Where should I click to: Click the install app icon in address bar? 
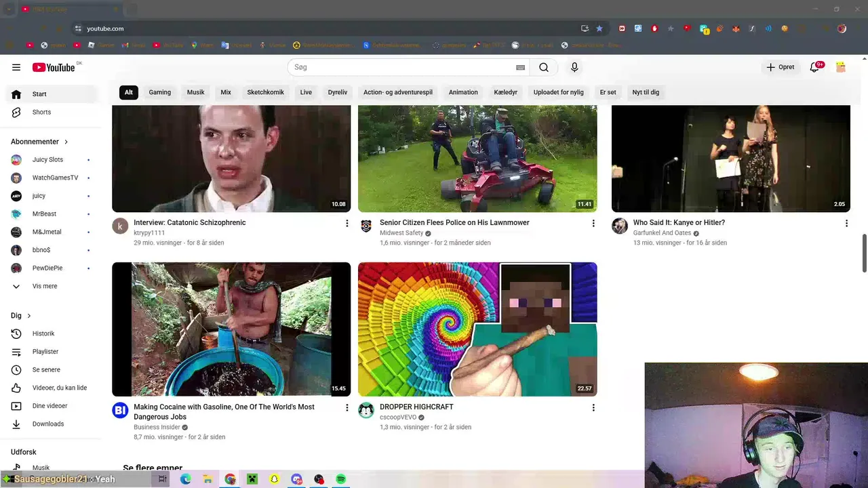click(585, 28)
